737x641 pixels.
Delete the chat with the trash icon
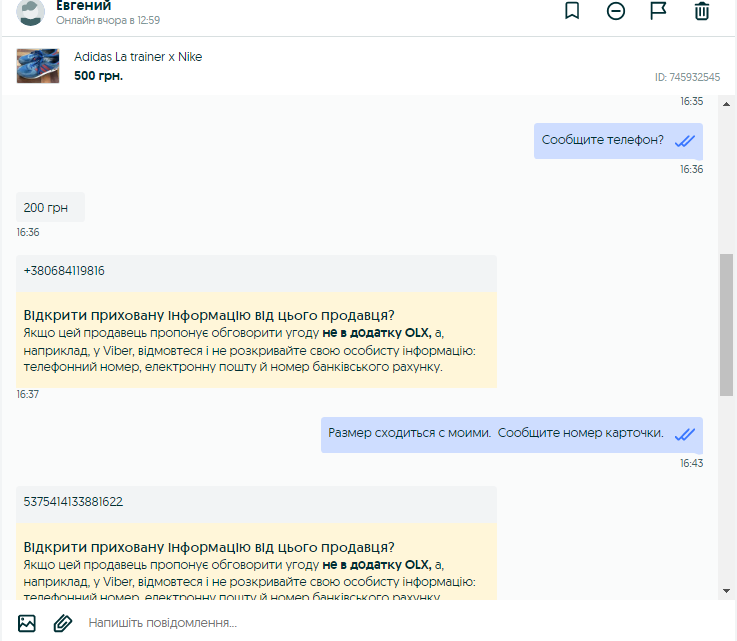tap(702, 11)
